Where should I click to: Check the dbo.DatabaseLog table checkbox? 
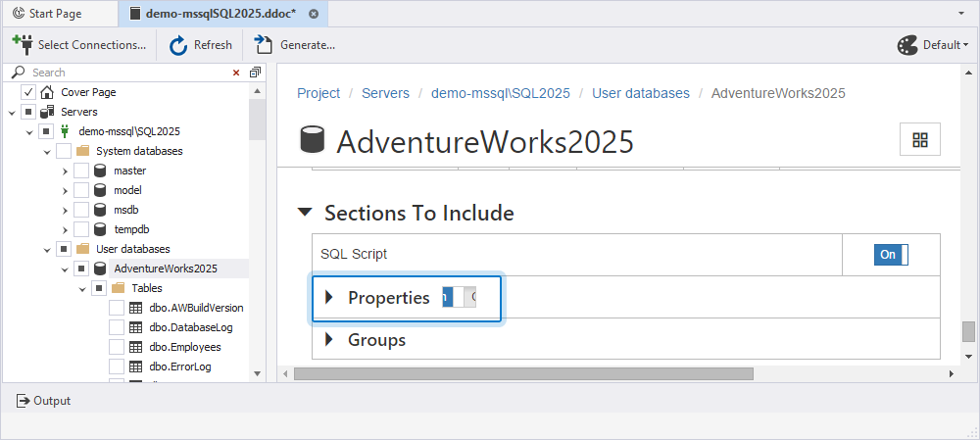click(117, 327)
